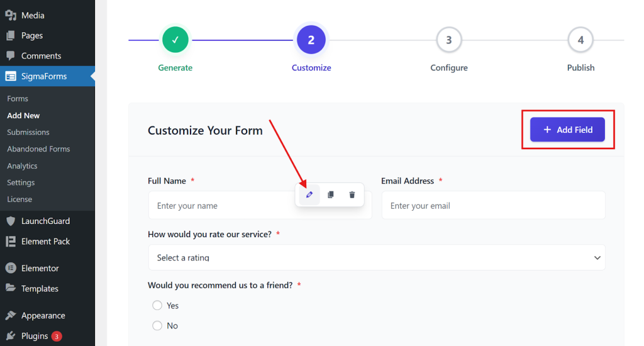Open the Elementor menu label
Screen dimensions: 644x346
pyautogui.click(x=40, y=268)
